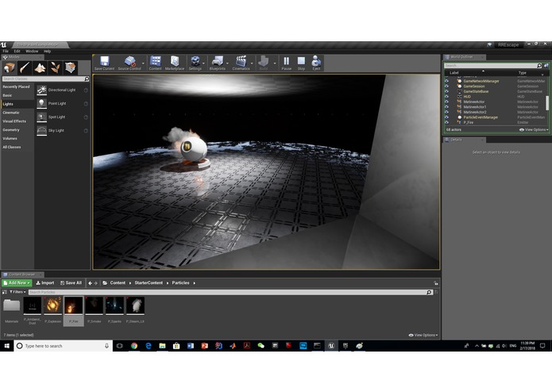Open the File menu
This screenshot has height=392, width=552.
(x=6, y=52)
